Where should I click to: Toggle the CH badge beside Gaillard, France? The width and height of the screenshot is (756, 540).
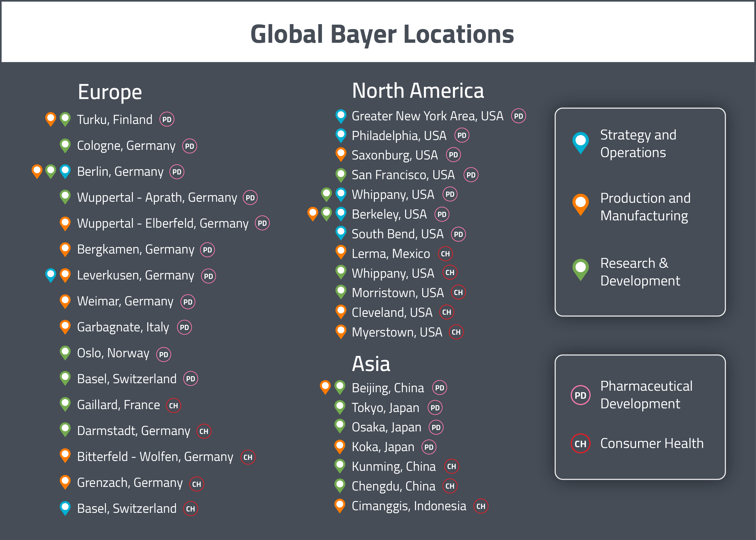point(173,405)
